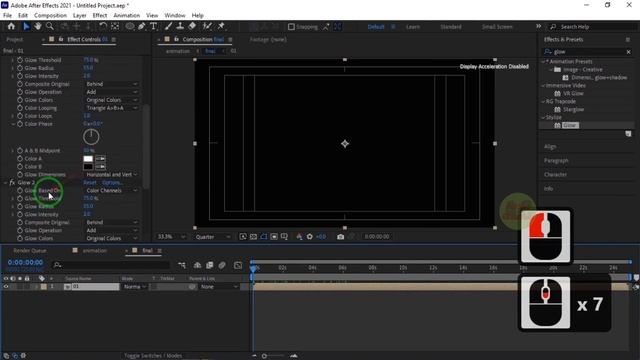Click Color A eyedropper icon
The height and width of the screenshot is (360, 640).
(100, 159)
